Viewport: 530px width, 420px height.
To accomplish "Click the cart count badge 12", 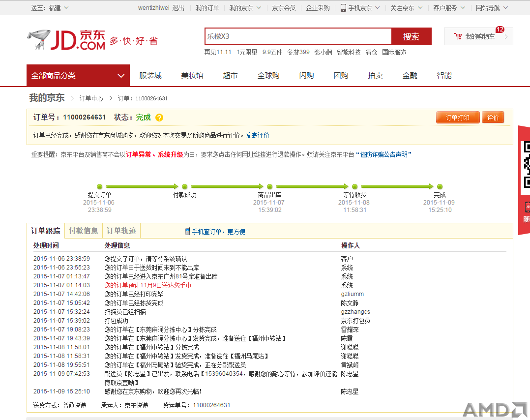I will (500, 30).
